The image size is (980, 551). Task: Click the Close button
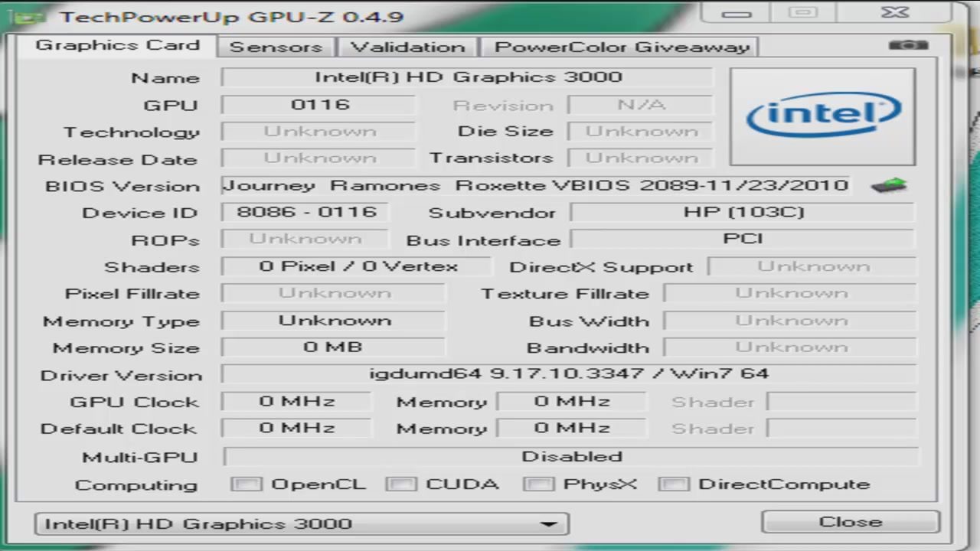(850, 522)
